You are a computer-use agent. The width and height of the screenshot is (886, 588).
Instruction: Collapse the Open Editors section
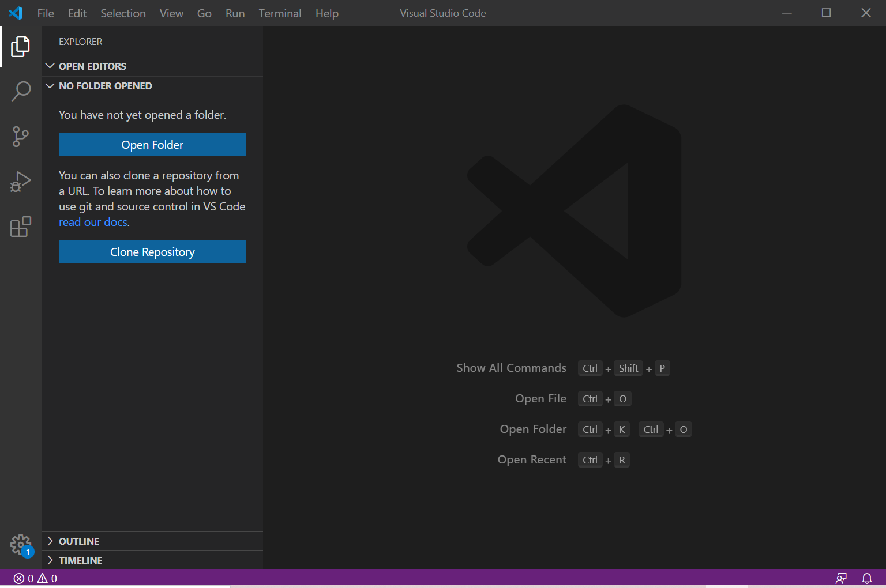tap(152, 66)
